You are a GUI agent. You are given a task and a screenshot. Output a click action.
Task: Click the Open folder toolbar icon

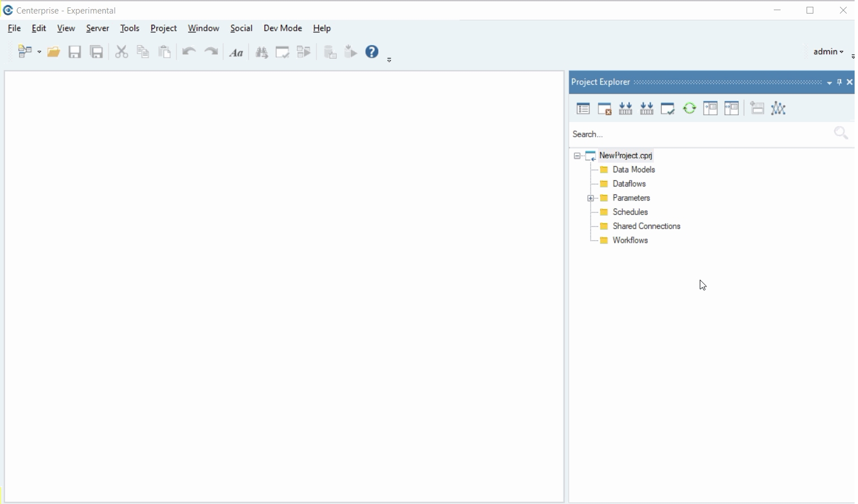click(x=54, y=53)
